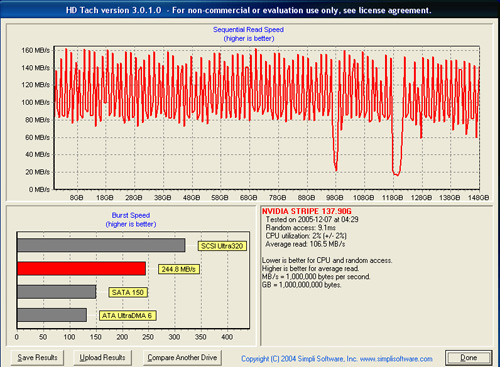Select the Tested on 2005-12-07 line
The image size is (500, 367).
click(x=312, y=219)
